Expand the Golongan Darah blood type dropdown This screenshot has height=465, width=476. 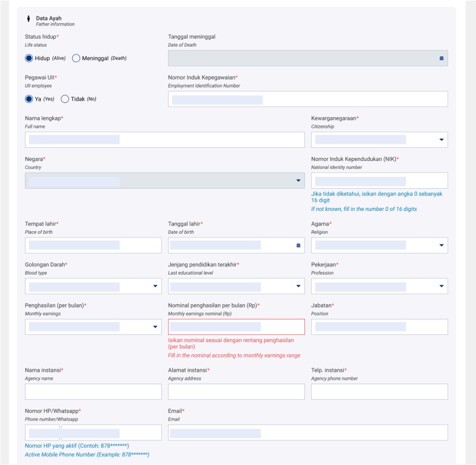155,286
